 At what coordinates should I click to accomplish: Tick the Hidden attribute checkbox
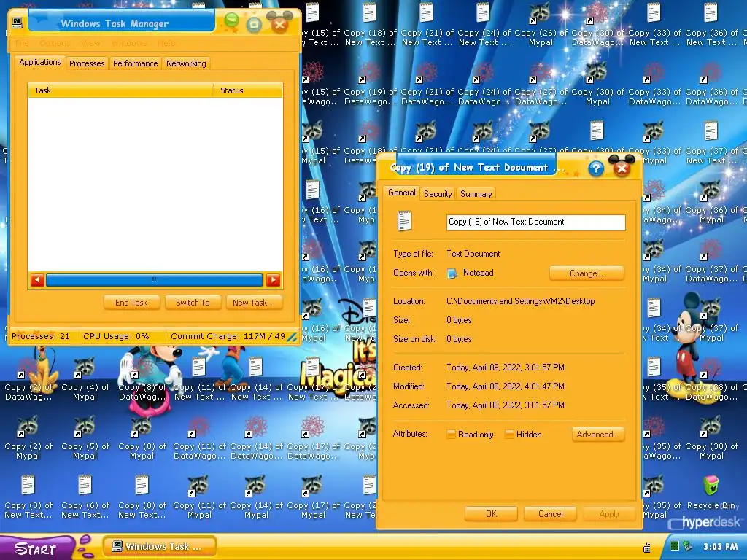coord(509,435)
